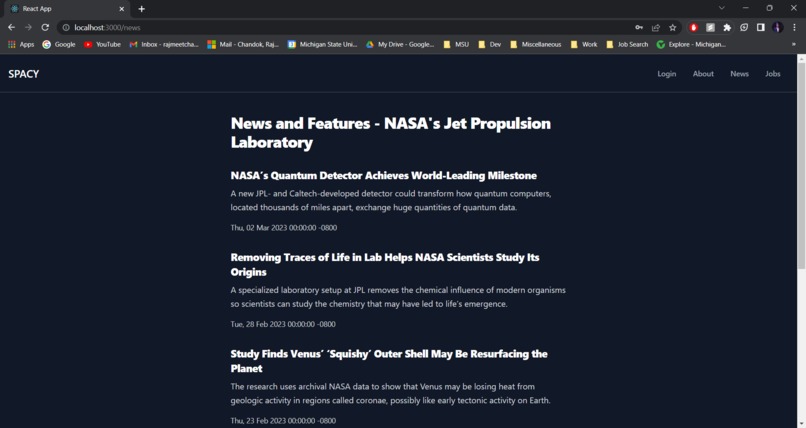Open Removing Traces of Life in Lab article
806x428 pixels.
(x=385, y=265)
